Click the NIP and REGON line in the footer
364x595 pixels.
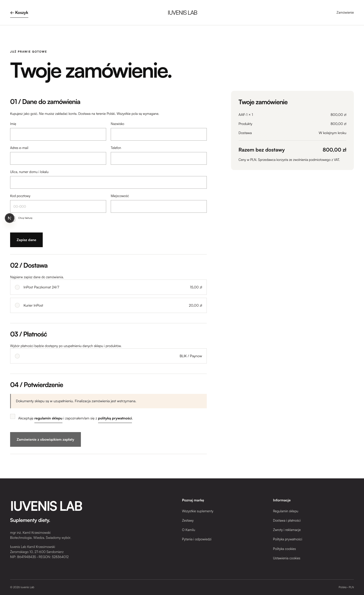tap(39, 557)
